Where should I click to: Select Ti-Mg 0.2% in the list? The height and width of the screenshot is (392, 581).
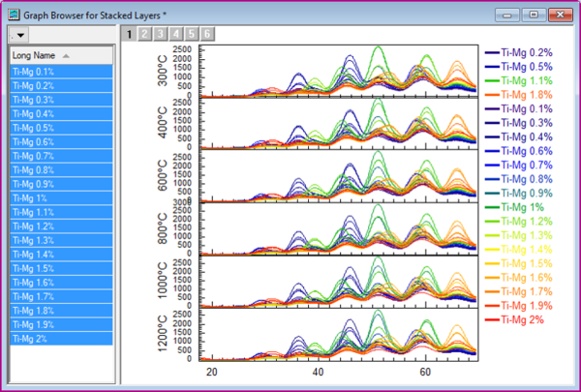click(x=62, y=85)
